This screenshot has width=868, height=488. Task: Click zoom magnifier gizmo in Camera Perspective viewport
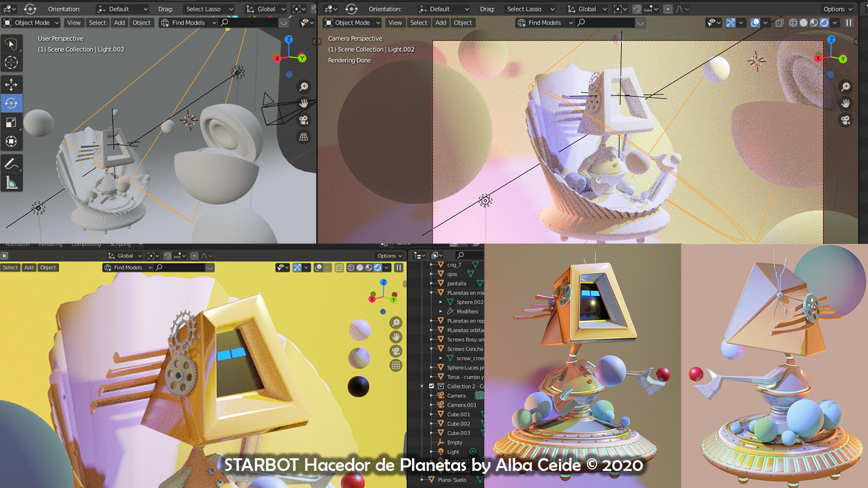tap(846, 87)
